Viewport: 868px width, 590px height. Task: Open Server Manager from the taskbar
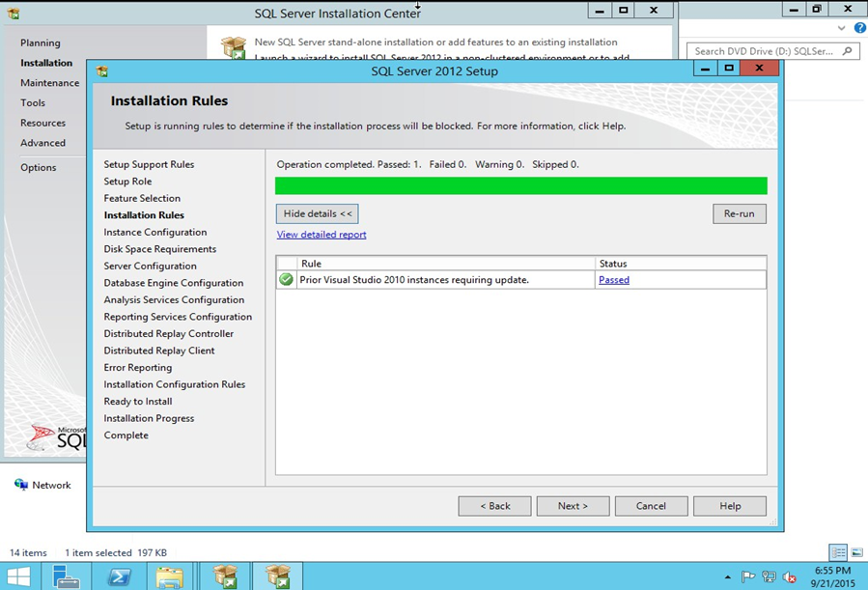click(x=67, y=576)
